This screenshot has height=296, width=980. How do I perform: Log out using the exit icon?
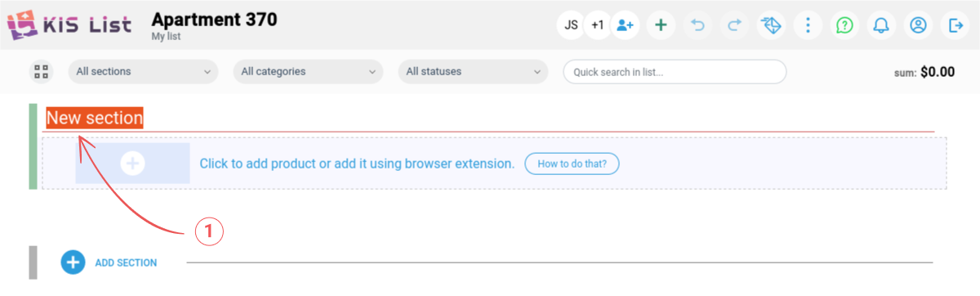click(955, 25)
